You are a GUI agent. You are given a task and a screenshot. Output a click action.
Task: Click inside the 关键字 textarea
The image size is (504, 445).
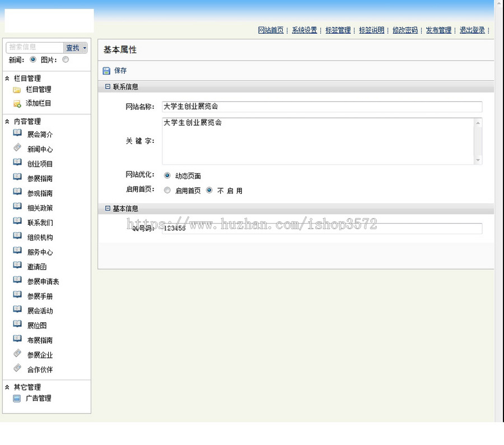[318, 141]
